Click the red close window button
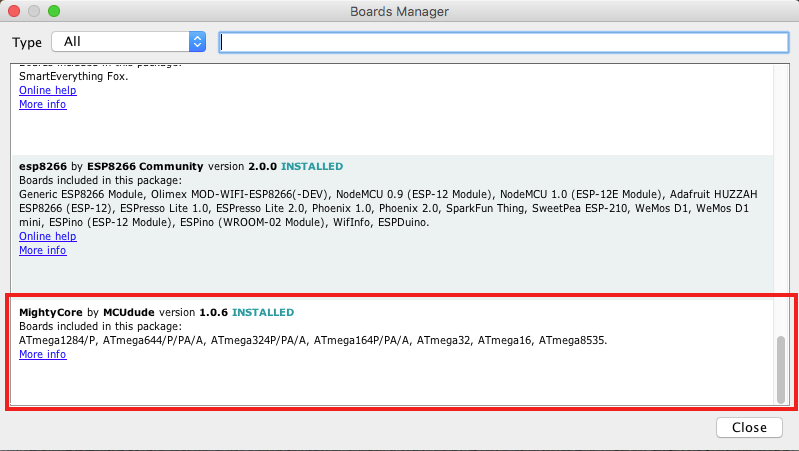 point(14,11)
